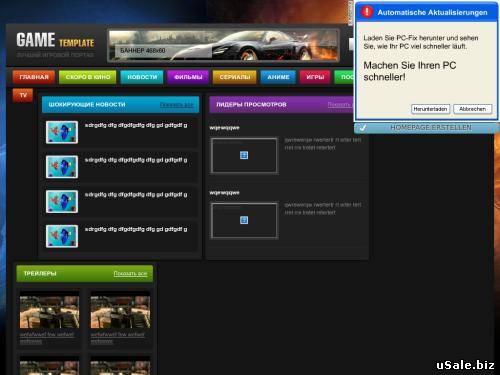Click the broken image icon in first video box
The width and height of the screenshot is (500, 375).
[244, 155]
